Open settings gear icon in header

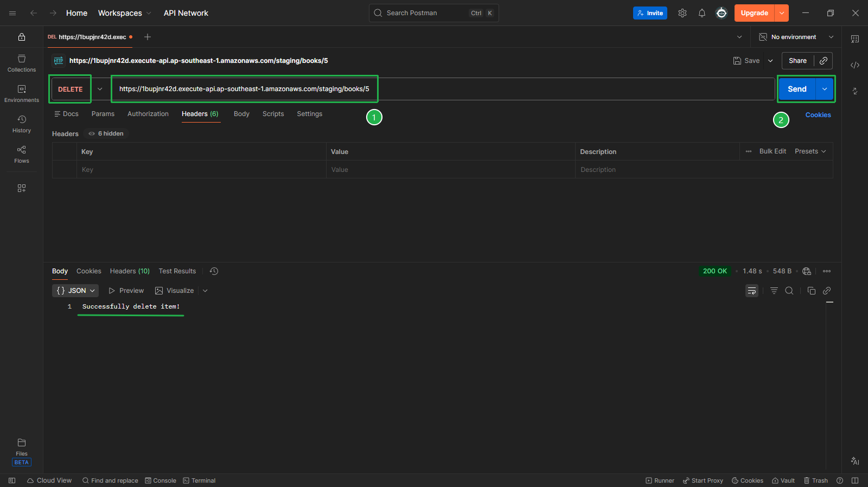pyautogui.click(x=682, y=13)
